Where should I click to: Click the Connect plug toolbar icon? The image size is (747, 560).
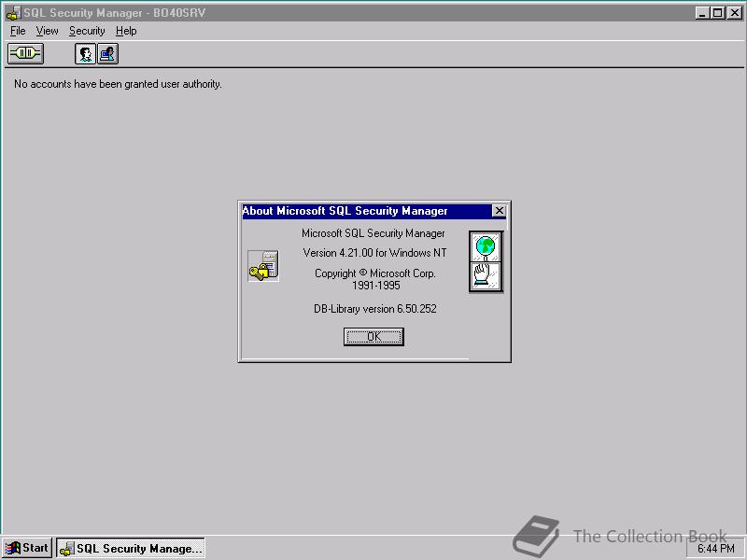[25, 53]
